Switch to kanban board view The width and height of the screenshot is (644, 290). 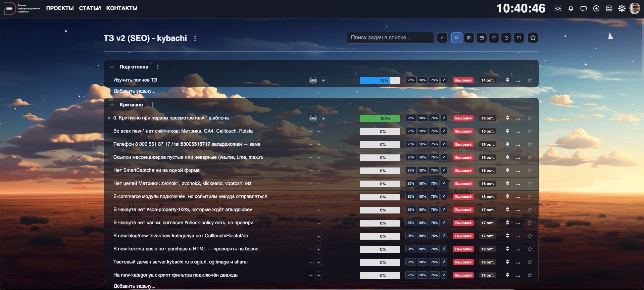[x=469, y=38]
